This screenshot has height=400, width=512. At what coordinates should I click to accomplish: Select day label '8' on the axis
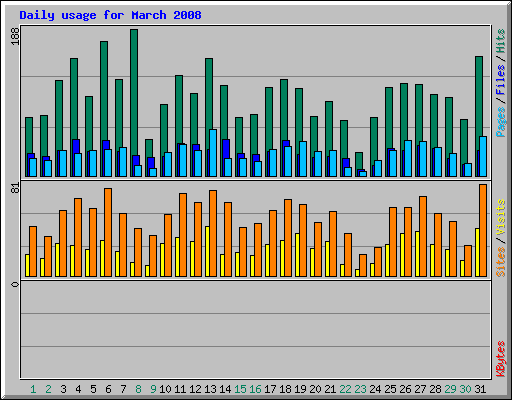pyautogui.click(x=138, y=389)
